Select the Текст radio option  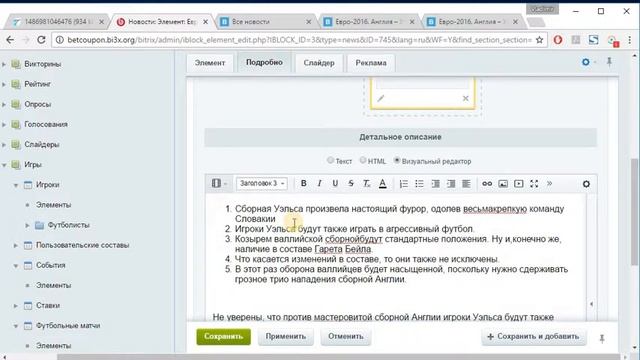[x=330, y=160]
